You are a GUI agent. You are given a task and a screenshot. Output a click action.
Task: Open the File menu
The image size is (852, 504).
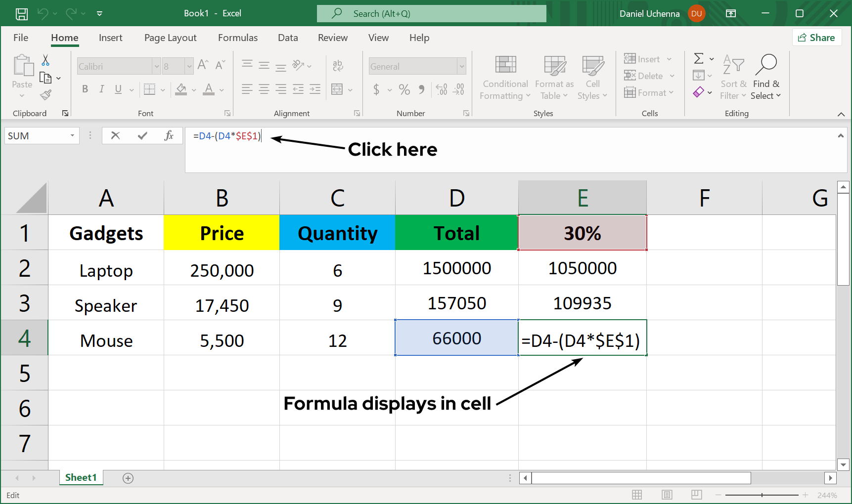click(21, 38)
